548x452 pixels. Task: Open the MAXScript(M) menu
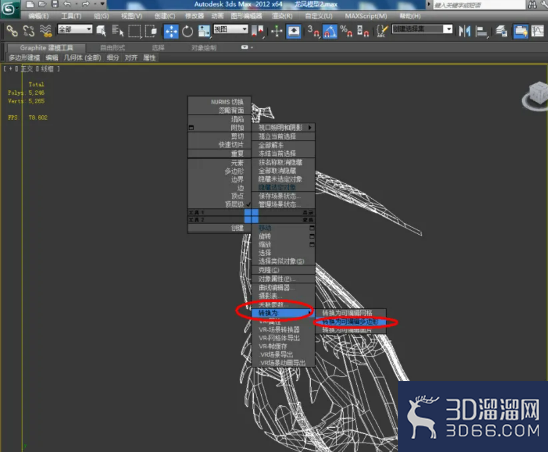pos(366,16)
